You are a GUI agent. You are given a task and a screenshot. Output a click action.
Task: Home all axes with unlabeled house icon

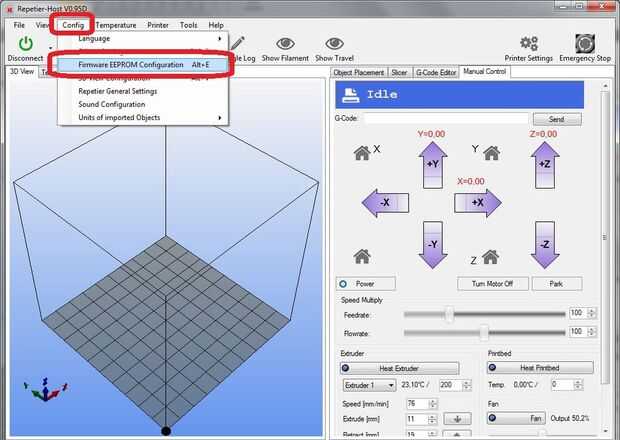[362, 256]
